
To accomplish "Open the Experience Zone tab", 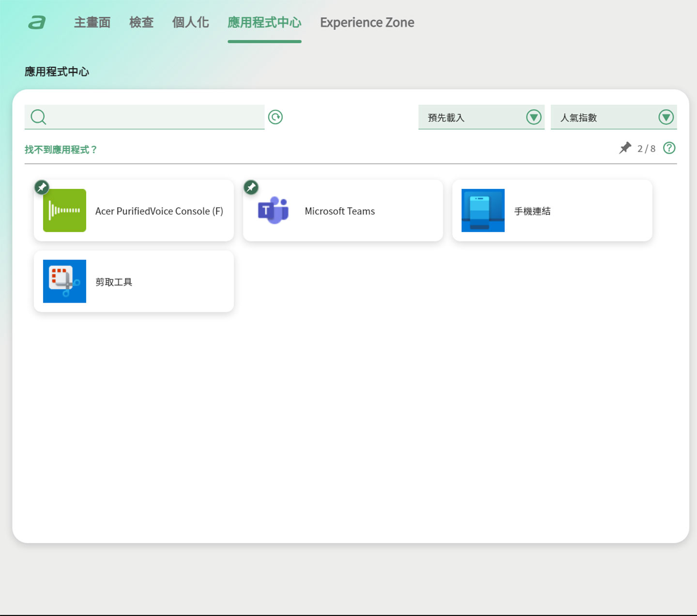I will point(367,22).
